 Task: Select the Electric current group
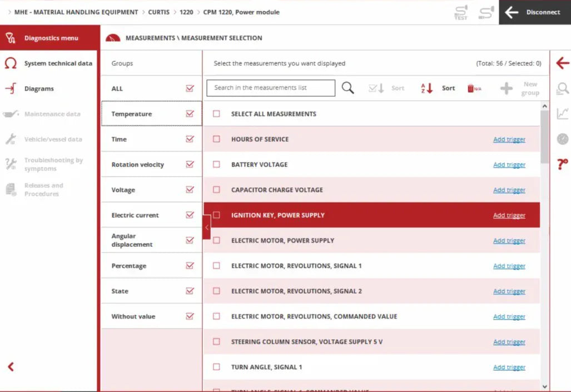coord(135,215)
